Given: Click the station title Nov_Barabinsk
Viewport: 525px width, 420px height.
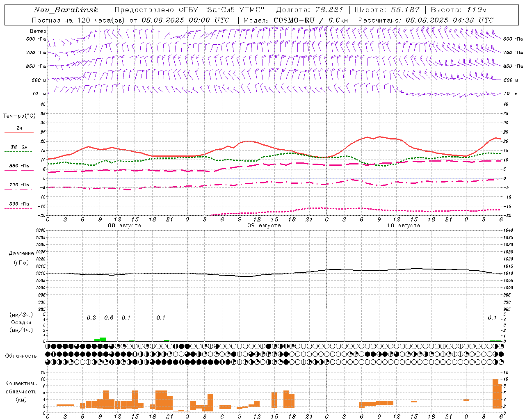Looking at the screenshot, I should (x=65, y=10).
